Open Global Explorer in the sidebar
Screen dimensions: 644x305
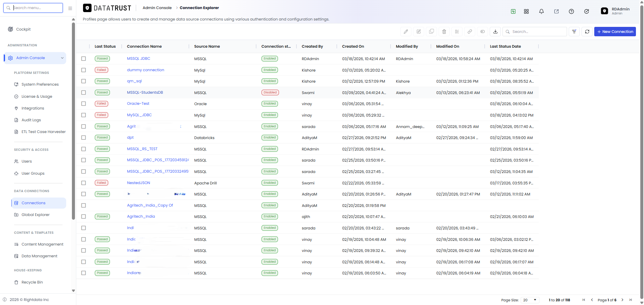(x=35, y=215)
